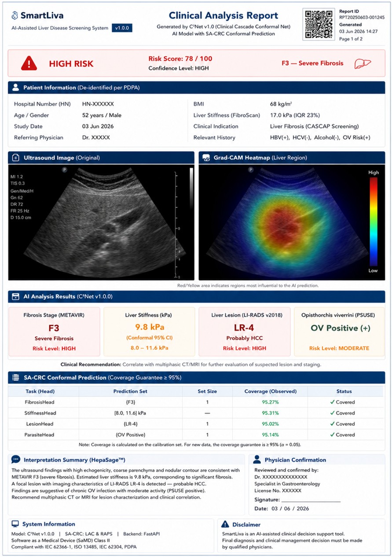Viewport: 392px width, 557px height.
Task: Click the Set Size column header
Action: coord(207,391)
